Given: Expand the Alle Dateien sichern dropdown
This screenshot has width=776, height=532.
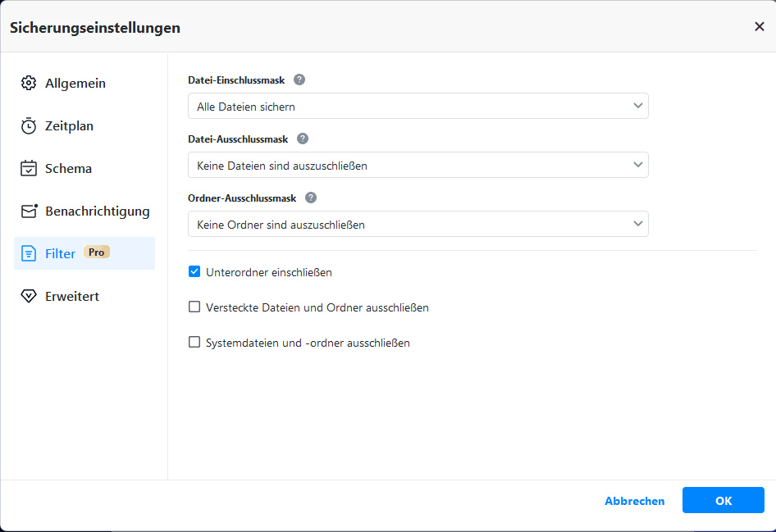Looking at the screenshot, I should pos(418,107).
